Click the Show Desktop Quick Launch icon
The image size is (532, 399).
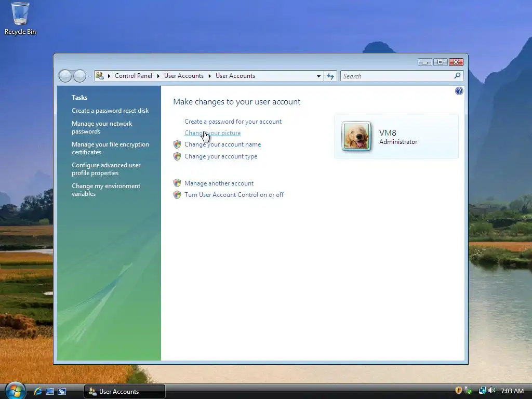click(x=50, y=391)
